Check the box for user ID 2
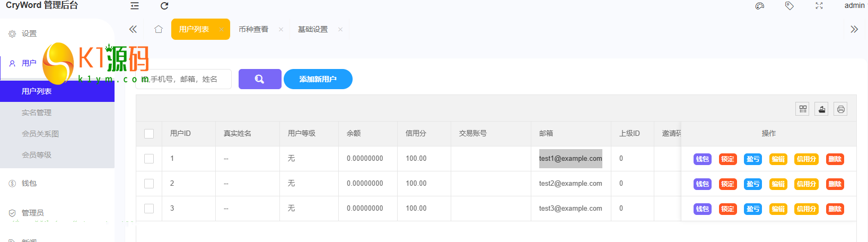 [x=149, y=184]
